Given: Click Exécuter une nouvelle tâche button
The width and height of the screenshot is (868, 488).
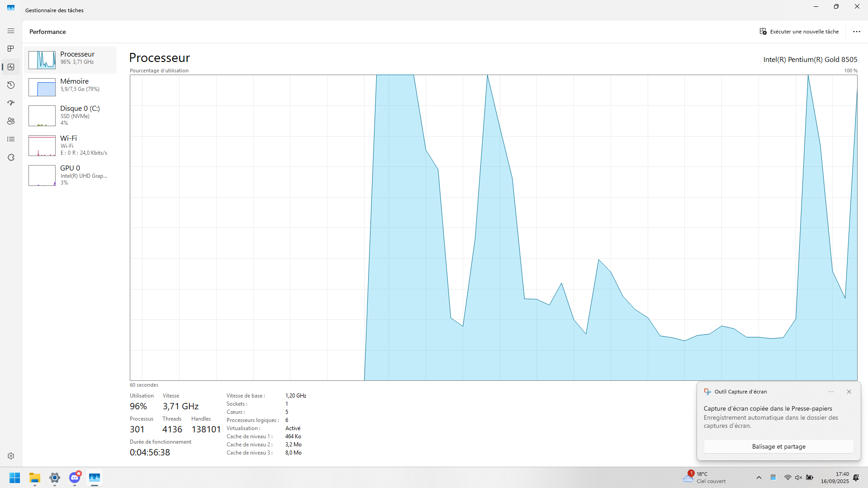Looking at the screenshot, I should point(799,32).
